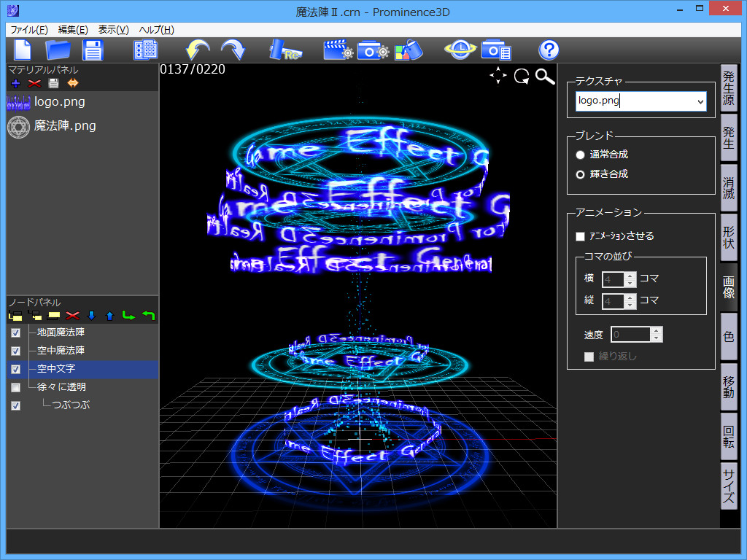747x560 pixels.
Task: Open help with question mark icon
Action: click(x=549, y=50)
